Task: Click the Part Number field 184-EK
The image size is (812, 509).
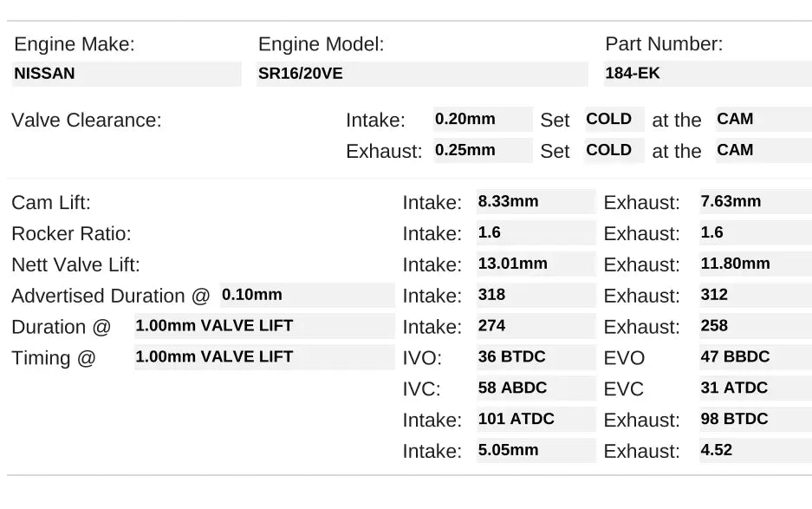Action: pos(707,74)
